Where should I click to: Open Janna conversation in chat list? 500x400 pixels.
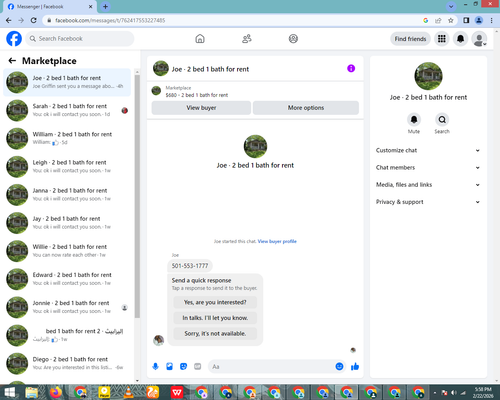[67, 195]
